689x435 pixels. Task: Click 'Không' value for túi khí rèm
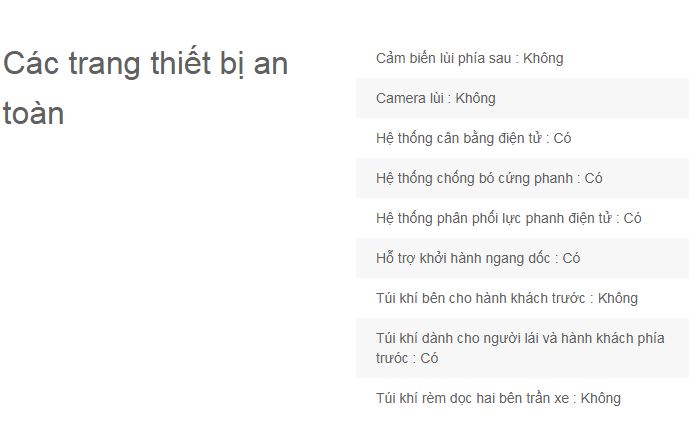point(600,398)
